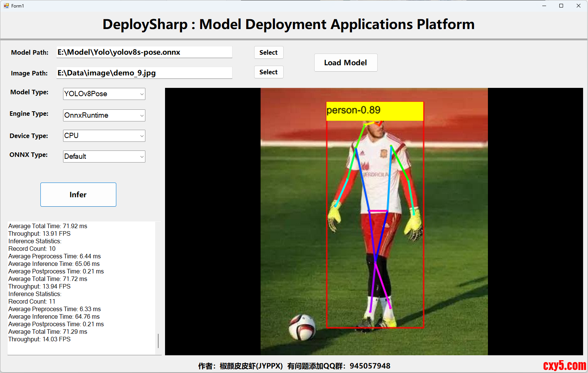Image resolution: width=588 pixels, height=373 pixels.
Task: Click the DeploySharp platform title heading
Action: point(289,25)
